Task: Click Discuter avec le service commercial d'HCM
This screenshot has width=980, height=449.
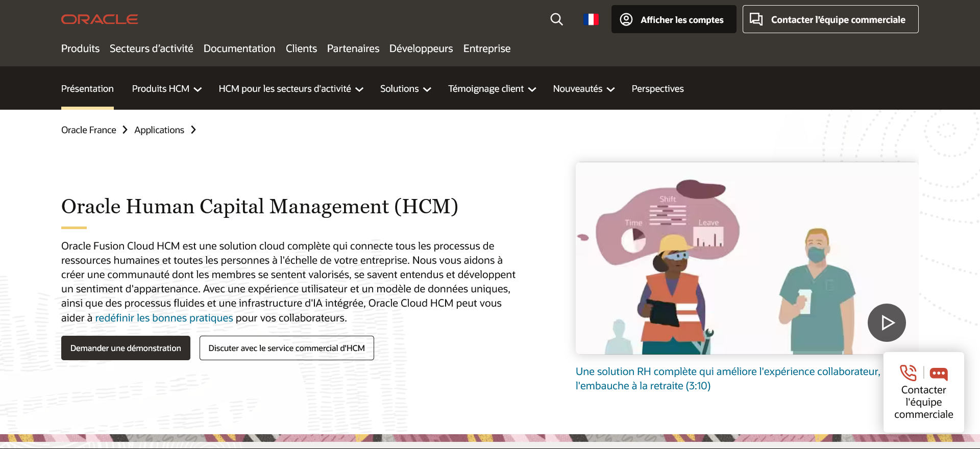Action: [287, 348]
